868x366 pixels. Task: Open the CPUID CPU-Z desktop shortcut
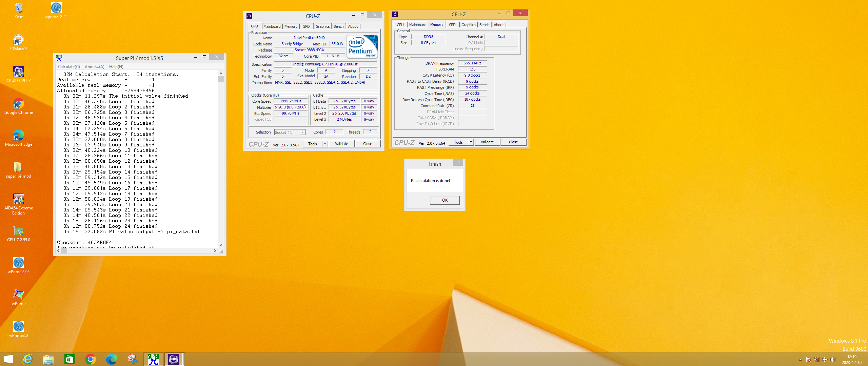pyautogui.click(x=19, y=74)
